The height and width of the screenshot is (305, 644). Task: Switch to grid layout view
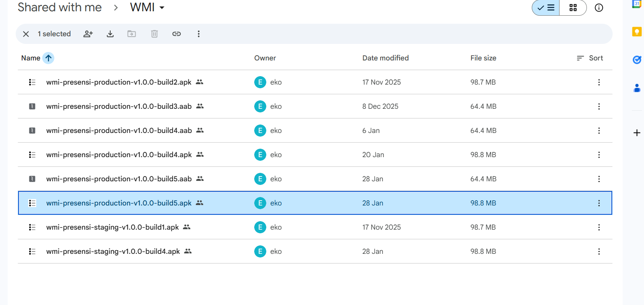pos(573,8)
